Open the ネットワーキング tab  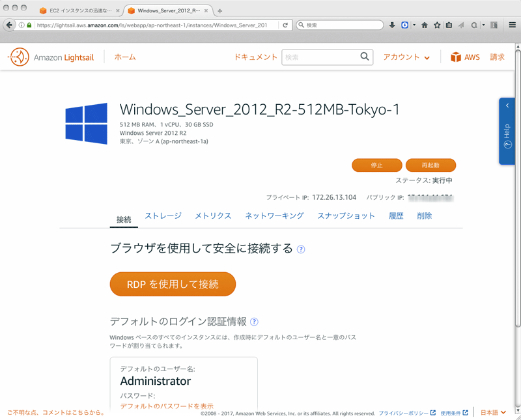click(274, 216)
